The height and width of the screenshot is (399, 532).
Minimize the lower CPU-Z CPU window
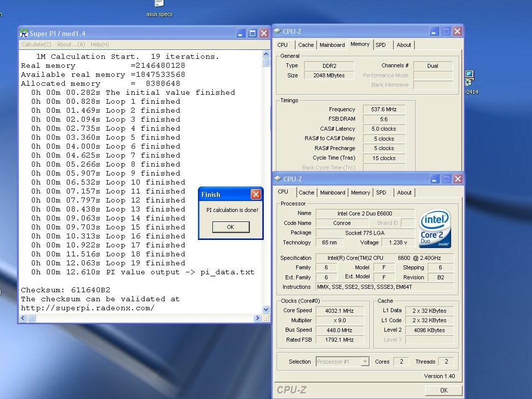[435, 179]
